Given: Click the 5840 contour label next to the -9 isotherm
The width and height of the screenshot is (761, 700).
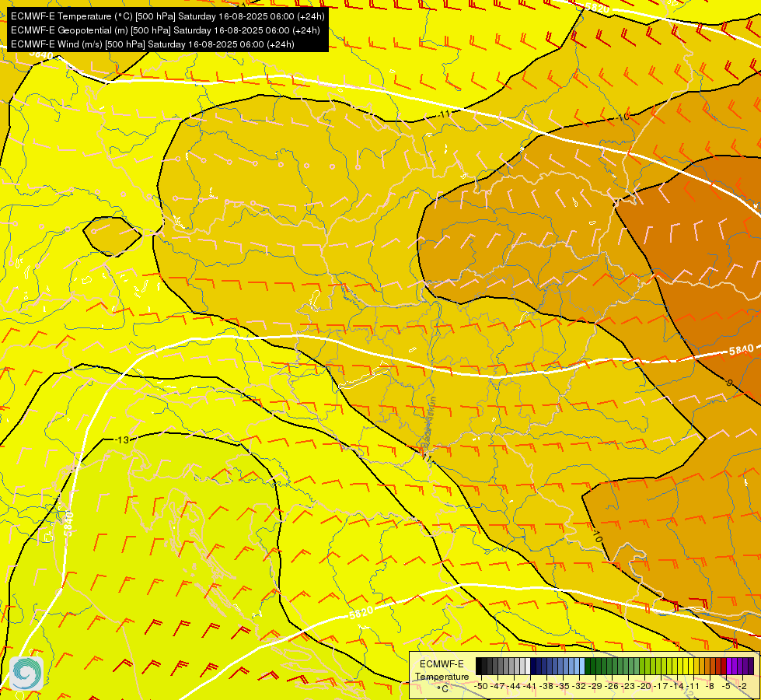Looking at the screenshot, I should point(741,350).
